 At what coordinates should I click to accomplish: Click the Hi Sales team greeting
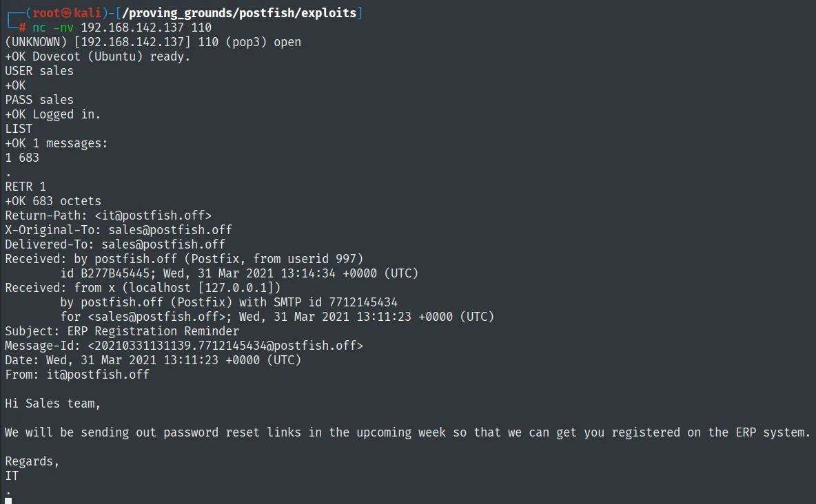(x=52, y=403)
